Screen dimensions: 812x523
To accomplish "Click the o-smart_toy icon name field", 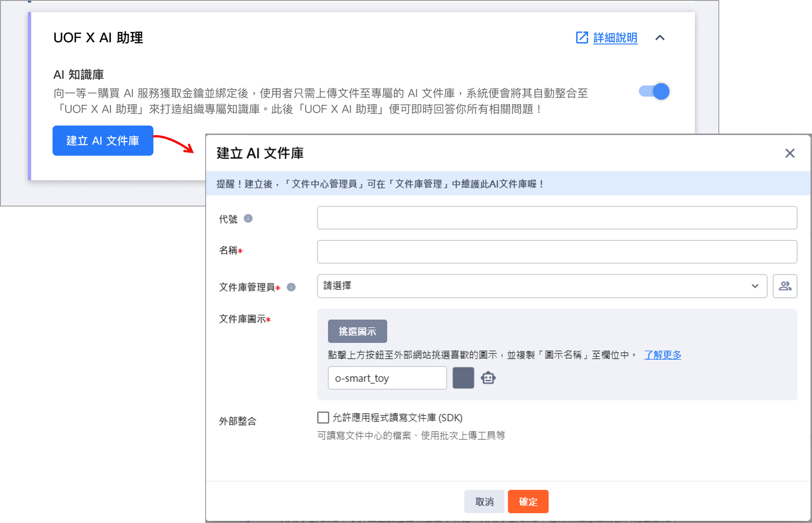I will (x=387, y=378).
